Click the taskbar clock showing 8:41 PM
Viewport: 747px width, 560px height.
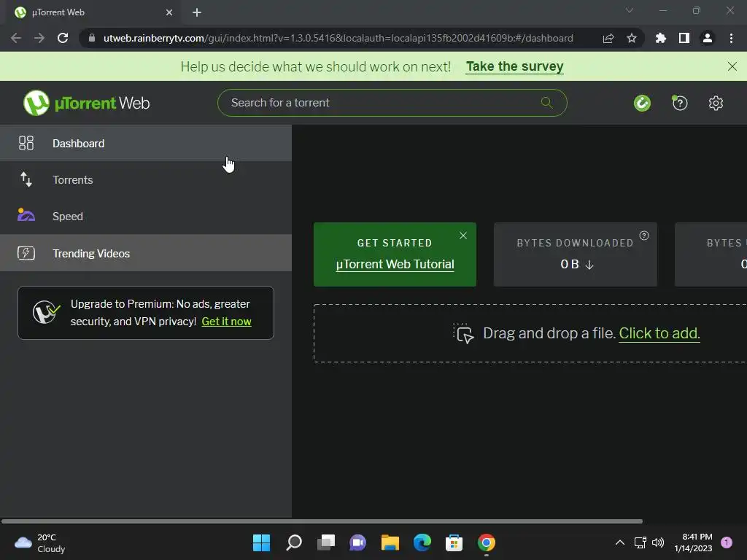coord(693,542)
